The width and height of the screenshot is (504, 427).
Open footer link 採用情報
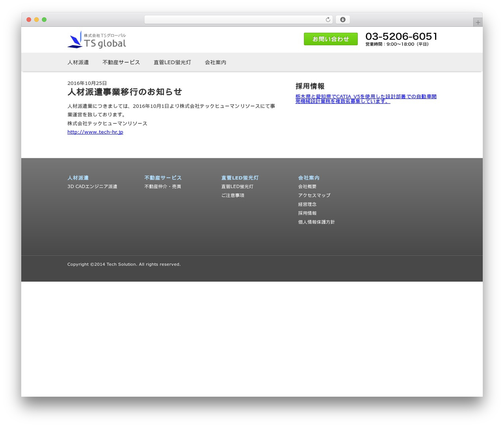tap(307, 213)
